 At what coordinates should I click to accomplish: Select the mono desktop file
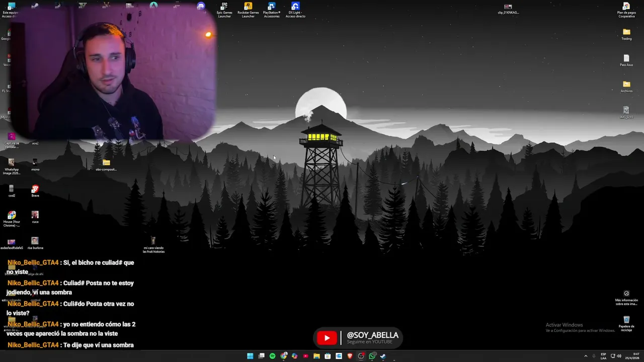(x=35, y=165)
